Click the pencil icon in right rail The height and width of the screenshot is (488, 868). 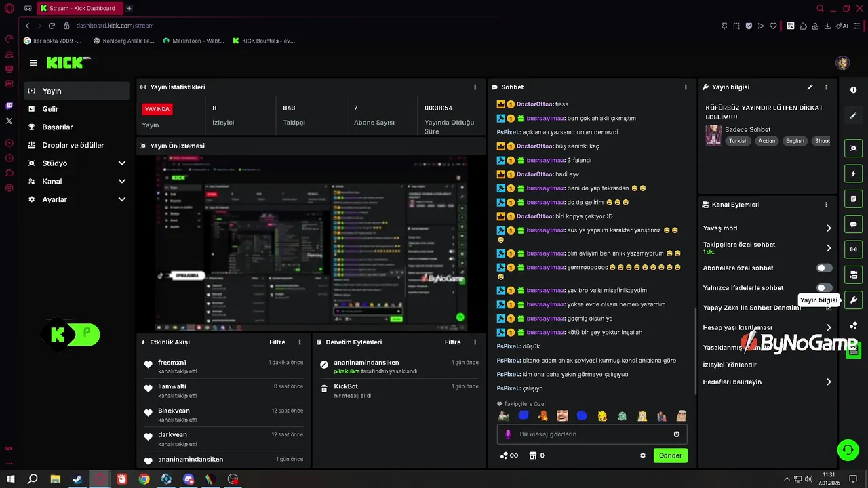pos(853,116)
